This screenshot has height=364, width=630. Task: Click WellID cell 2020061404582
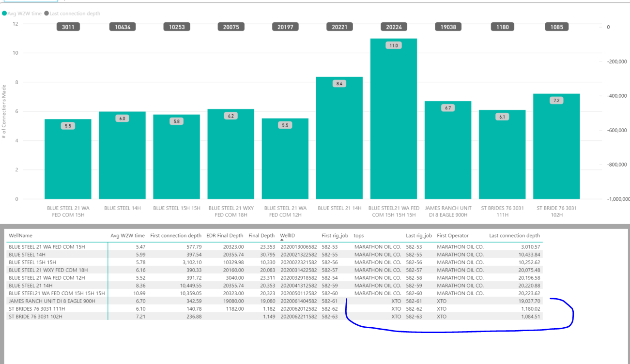[x=299, y=301]
